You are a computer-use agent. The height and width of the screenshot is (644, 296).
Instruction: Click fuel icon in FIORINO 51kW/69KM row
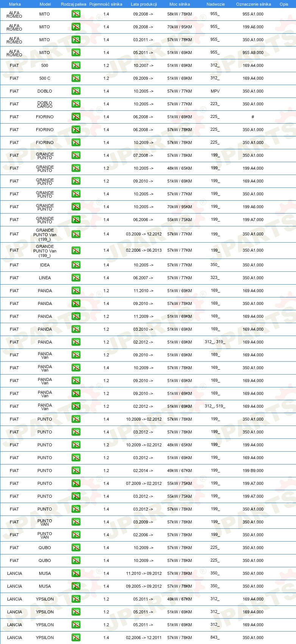pyautogui.click(x=76, y=117)
